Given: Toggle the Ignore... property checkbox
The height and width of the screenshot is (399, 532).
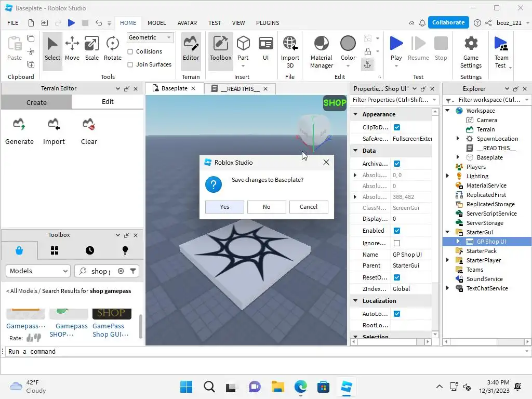Looking at the screenshot, I should click(x=396, y=243).
